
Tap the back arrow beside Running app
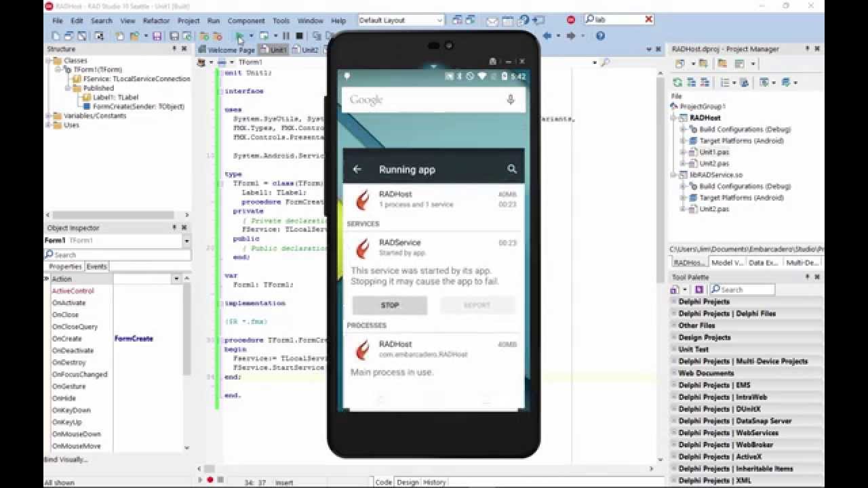pyautogui.click(x=357, y=169)
